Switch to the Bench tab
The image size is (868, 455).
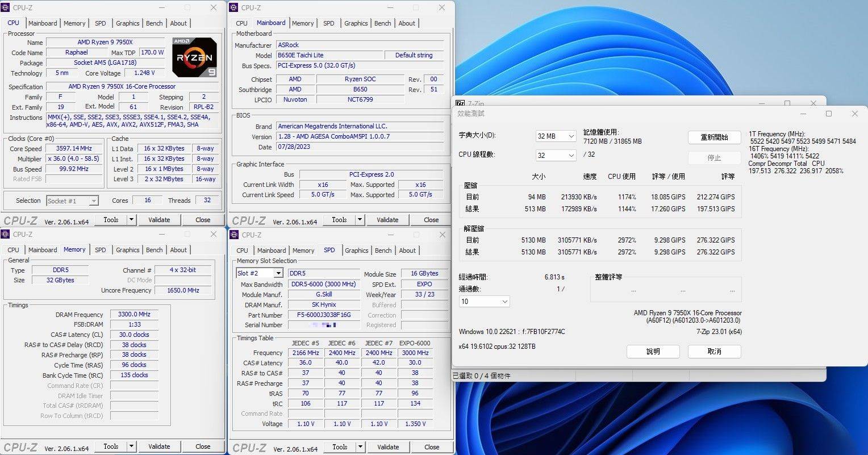click(154, 23)
